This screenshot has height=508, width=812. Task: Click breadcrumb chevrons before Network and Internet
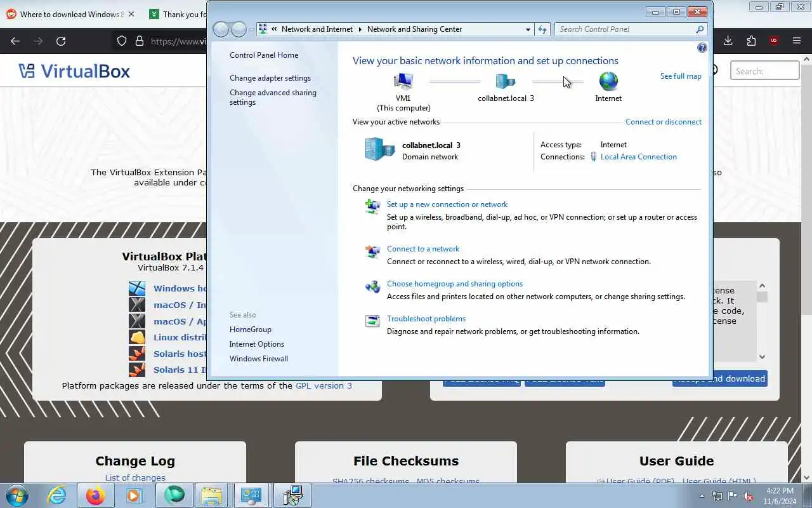click(274, 29)
